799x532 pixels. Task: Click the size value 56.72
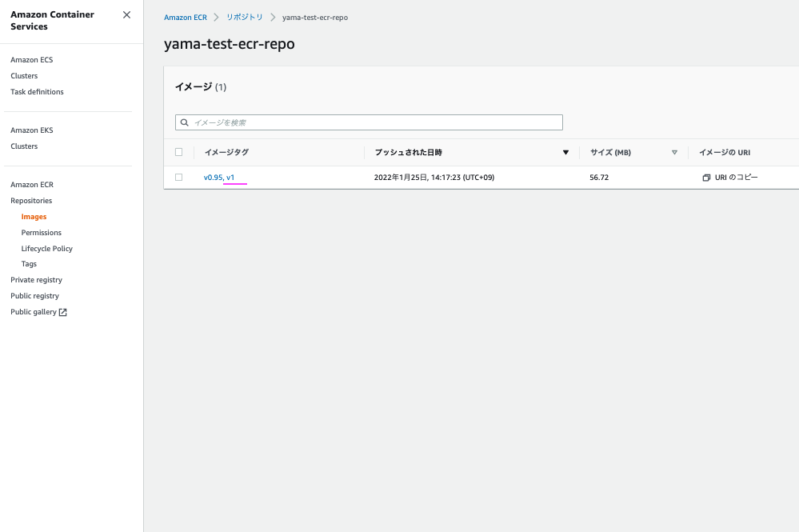[599, 178]
